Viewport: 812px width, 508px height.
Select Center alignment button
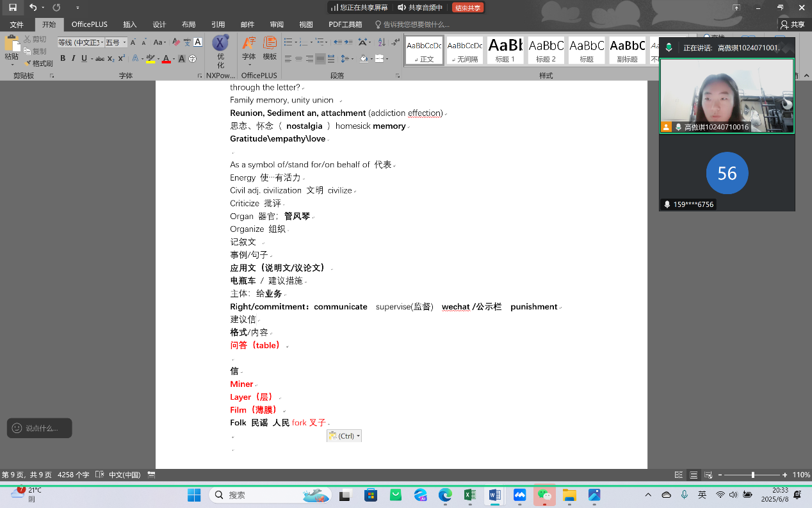click(x=299, y=59)
